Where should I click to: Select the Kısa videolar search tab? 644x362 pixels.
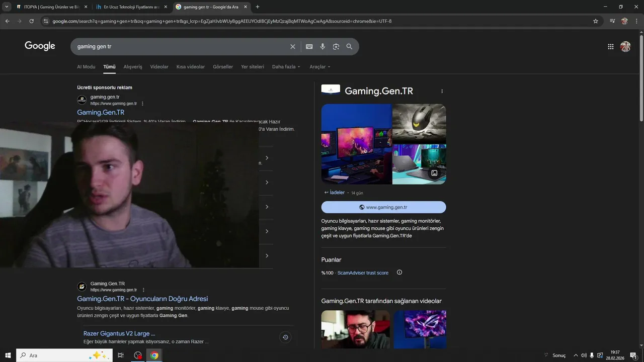(x=191, y=67)
